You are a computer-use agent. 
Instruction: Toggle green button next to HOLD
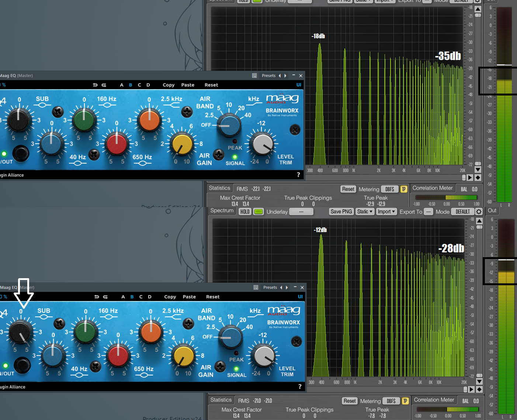(258, 211)
